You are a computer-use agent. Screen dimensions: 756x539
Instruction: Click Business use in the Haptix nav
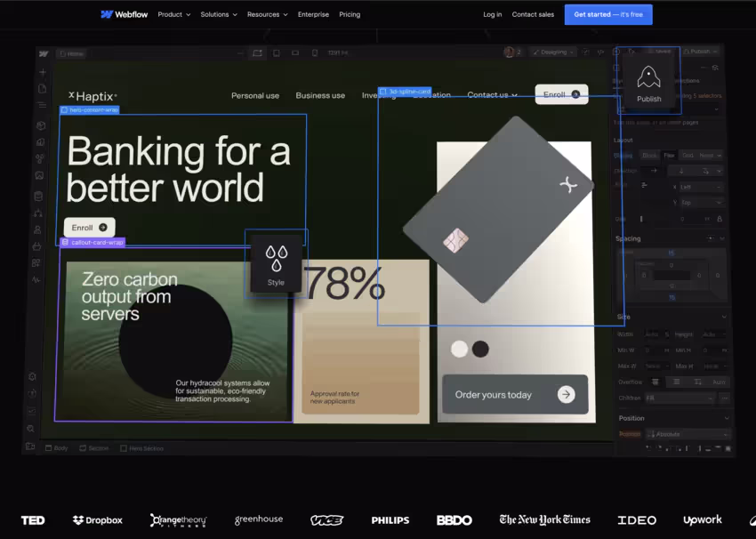point(320,95)
